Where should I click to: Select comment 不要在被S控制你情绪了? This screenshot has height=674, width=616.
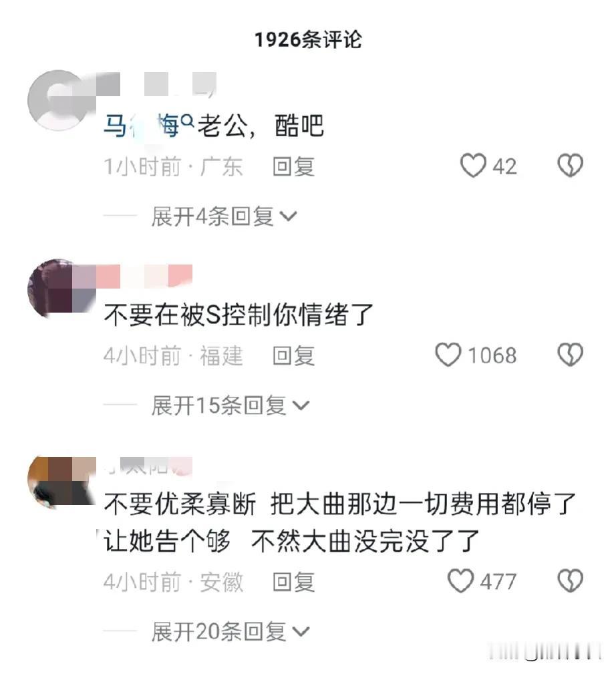coord(239,315)
